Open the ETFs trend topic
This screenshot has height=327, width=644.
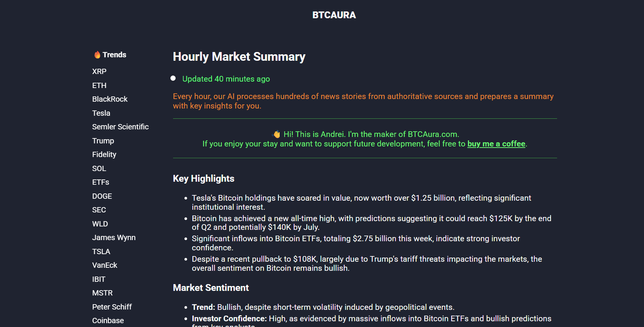[101, 182]
